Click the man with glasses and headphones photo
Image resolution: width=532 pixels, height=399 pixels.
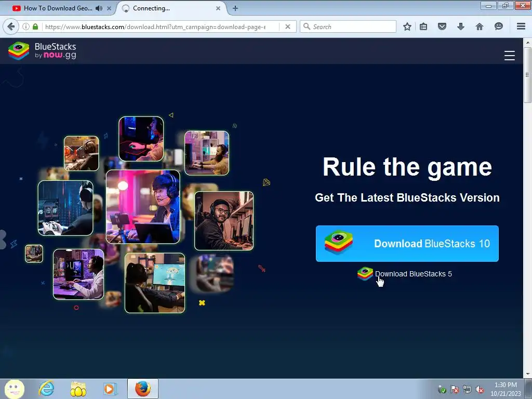click(224, 221)
